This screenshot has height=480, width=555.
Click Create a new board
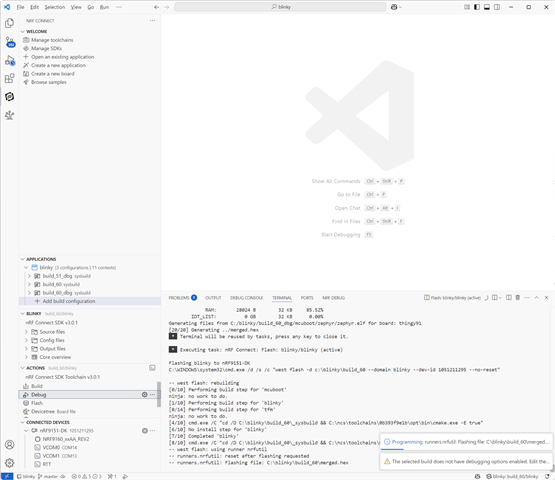(x=53, y=74)
